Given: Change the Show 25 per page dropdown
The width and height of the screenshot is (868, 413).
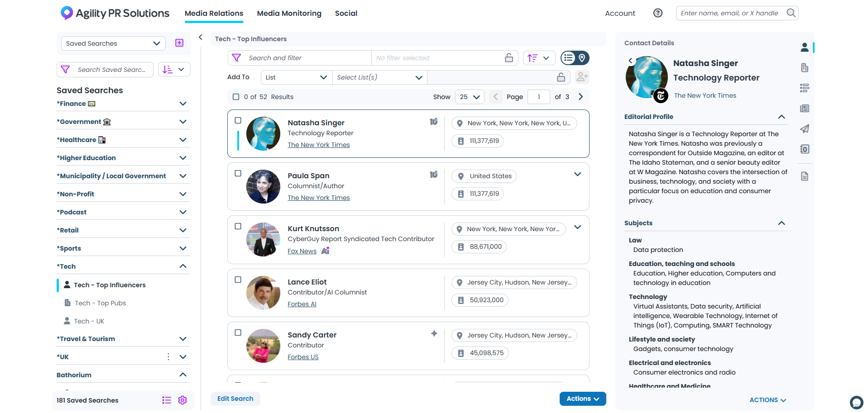Looking at the screenshot, I should pyautogui.click(x=470, y=97).
